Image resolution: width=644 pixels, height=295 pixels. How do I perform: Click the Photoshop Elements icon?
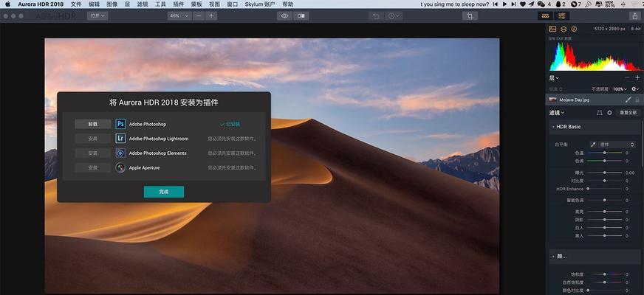tap(120, 153)
